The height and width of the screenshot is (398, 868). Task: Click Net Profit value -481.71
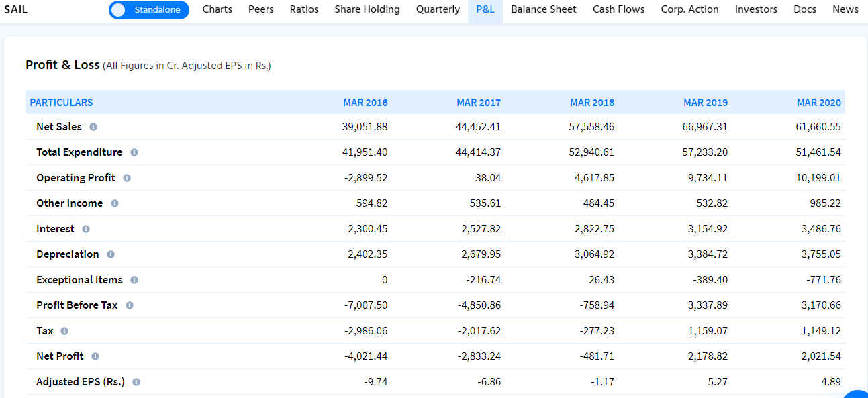[x=597, y=356]
